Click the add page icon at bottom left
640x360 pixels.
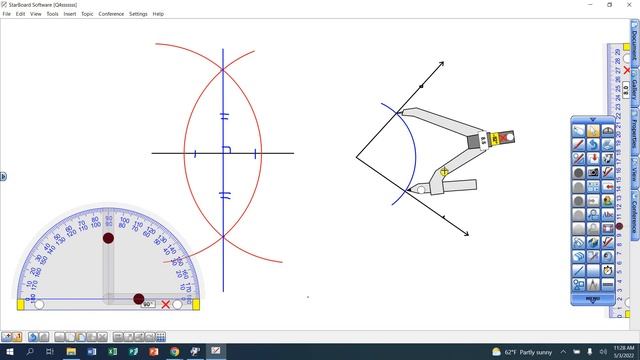(7, 337)
